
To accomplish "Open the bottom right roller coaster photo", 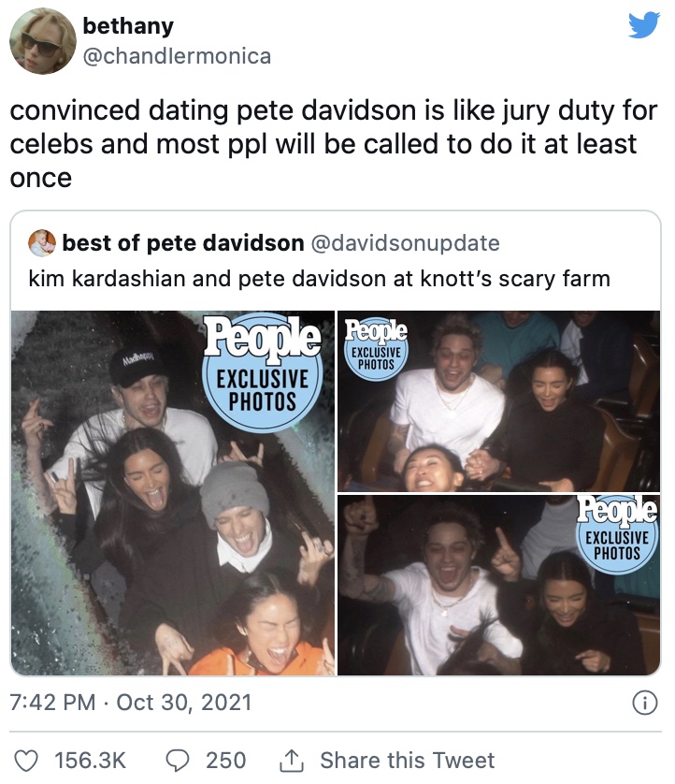I will tap(499, 586).
